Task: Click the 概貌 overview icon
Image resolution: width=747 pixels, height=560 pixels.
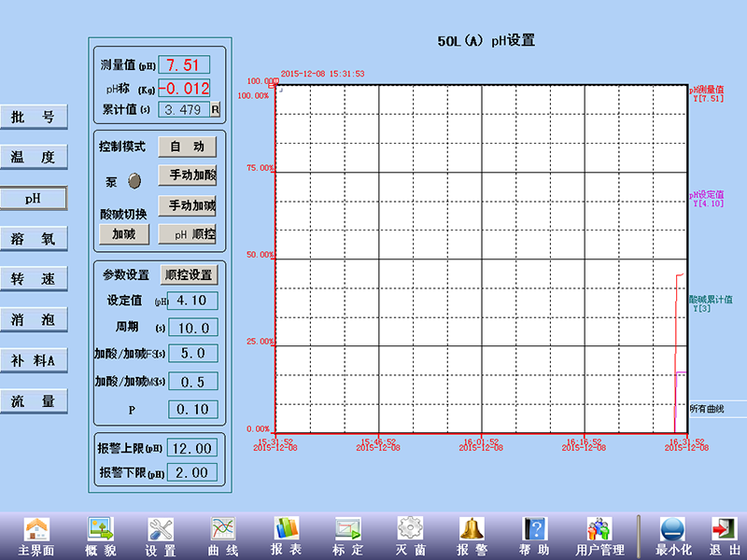Action: 100,529
